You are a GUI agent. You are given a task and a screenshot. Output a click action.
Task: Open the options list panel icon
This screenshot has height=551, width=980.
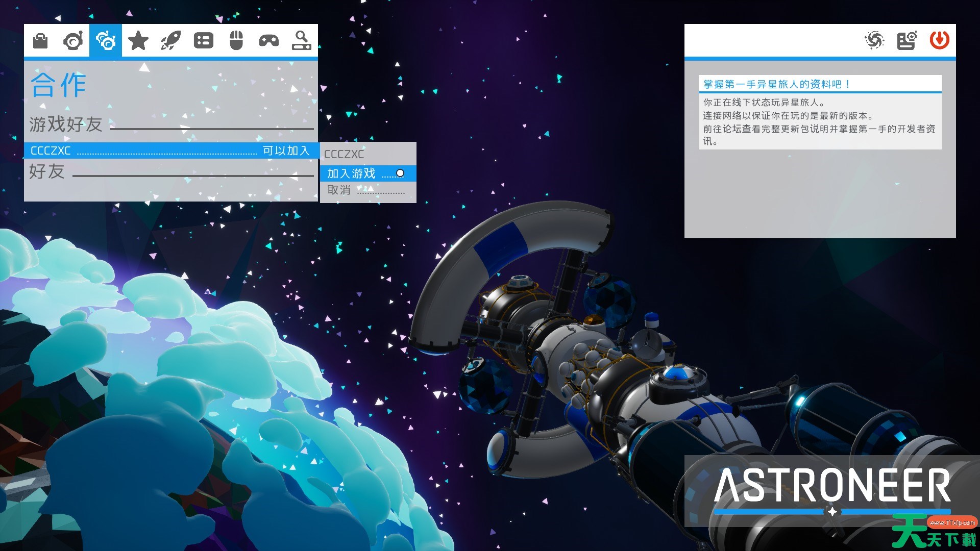tap(204, 40)
